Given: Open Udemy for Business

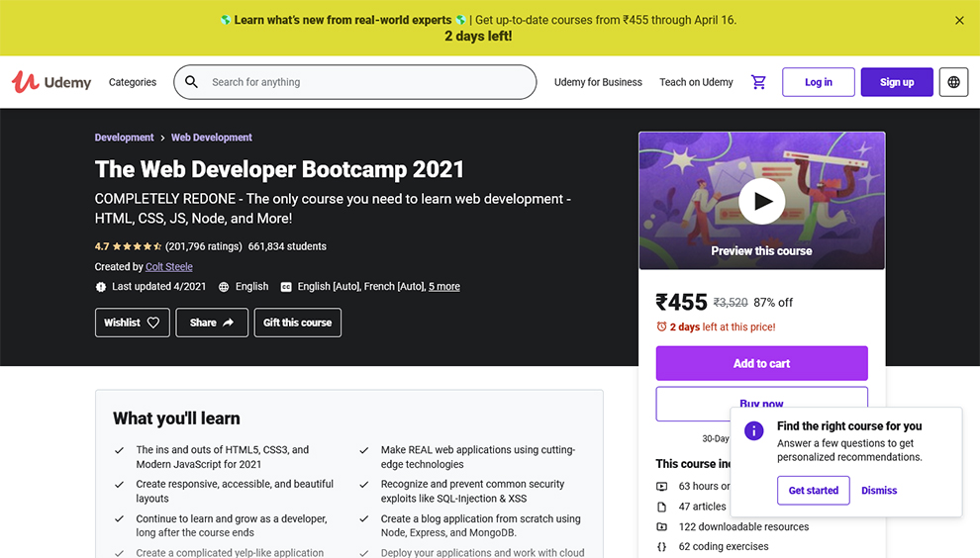Looking at the screenshot, I should 598,82.
